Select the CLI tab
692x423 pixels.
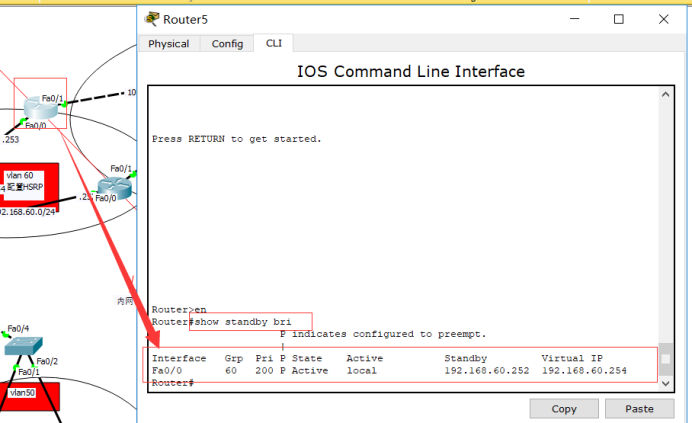pyautogui.click(x=274, y=43)
